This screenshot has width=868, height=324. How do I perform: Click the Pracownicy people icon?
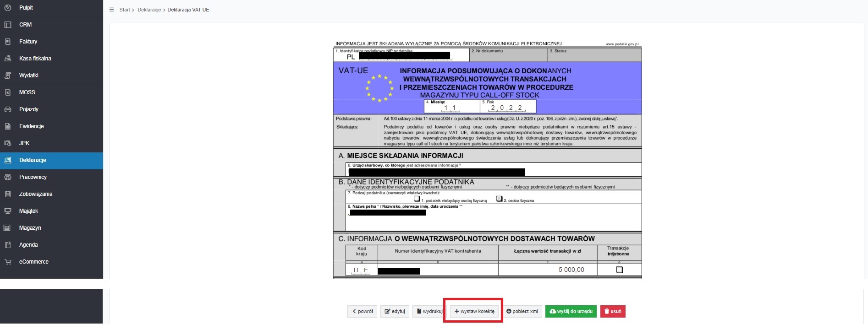tap(8, 177)
